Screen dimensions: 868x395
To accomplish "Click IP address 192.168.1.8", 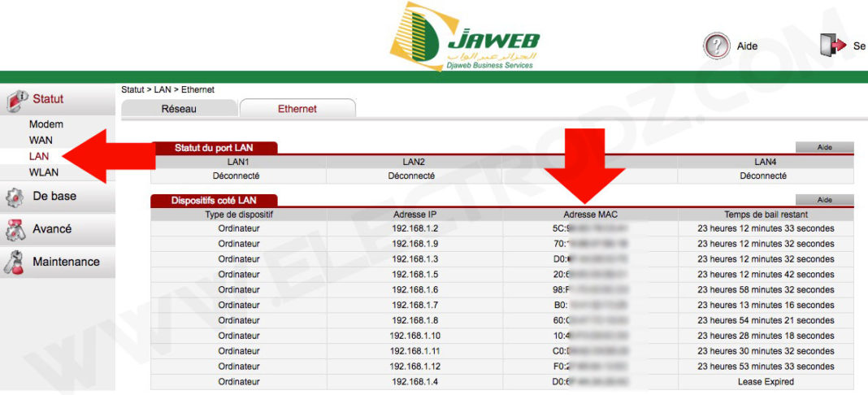I will pos(415,320).
